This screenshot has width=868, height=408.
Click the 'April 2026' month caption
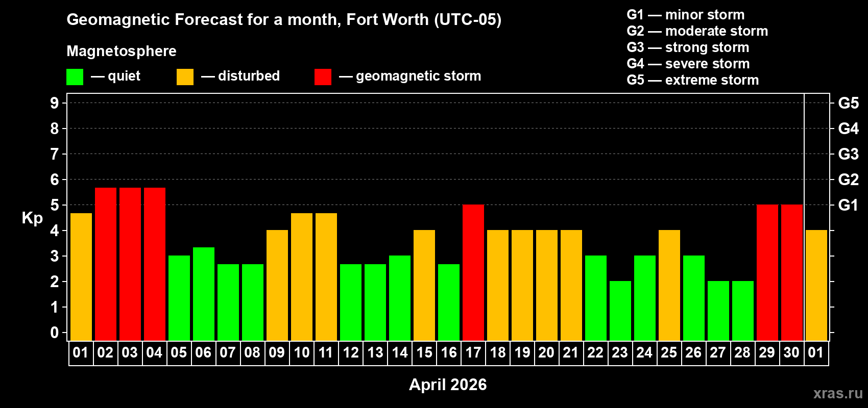[x=448, y=385]
